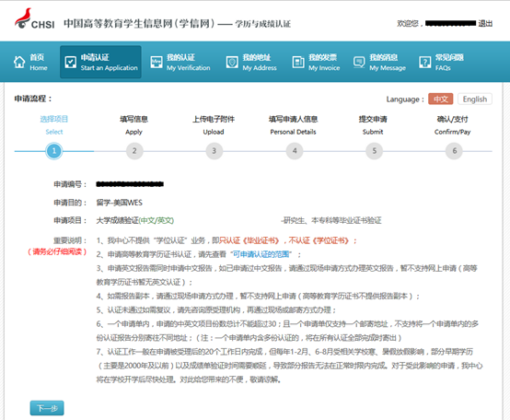Click the 退出 logout link
The image size is (510, 420).
coord(485,23)
